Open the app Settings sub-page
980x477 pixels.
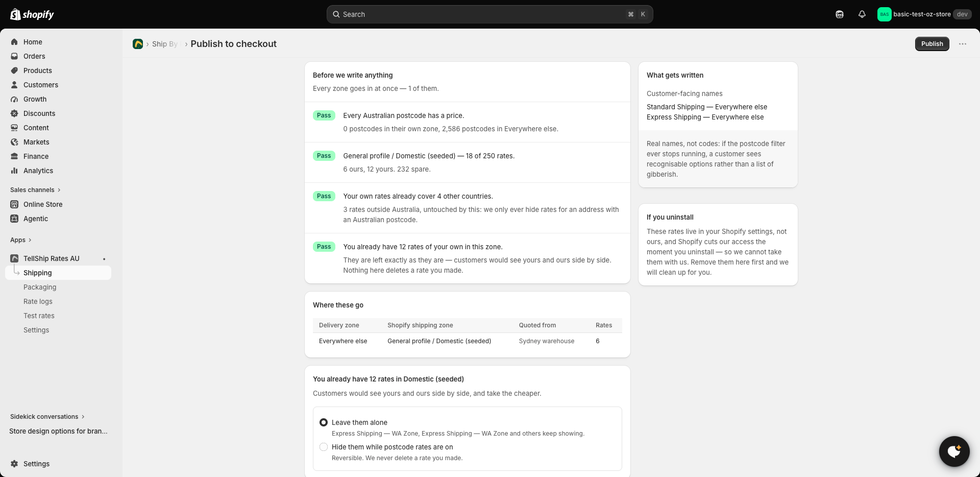[x=36, y=330]
